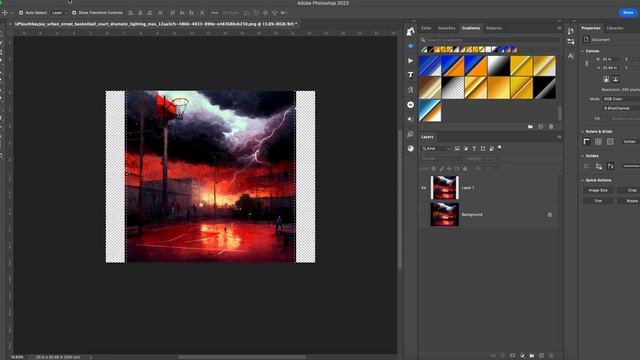Open the Adjustments panel icon beside Properties
The image size is (640, 360).
(x=571, y=42)
